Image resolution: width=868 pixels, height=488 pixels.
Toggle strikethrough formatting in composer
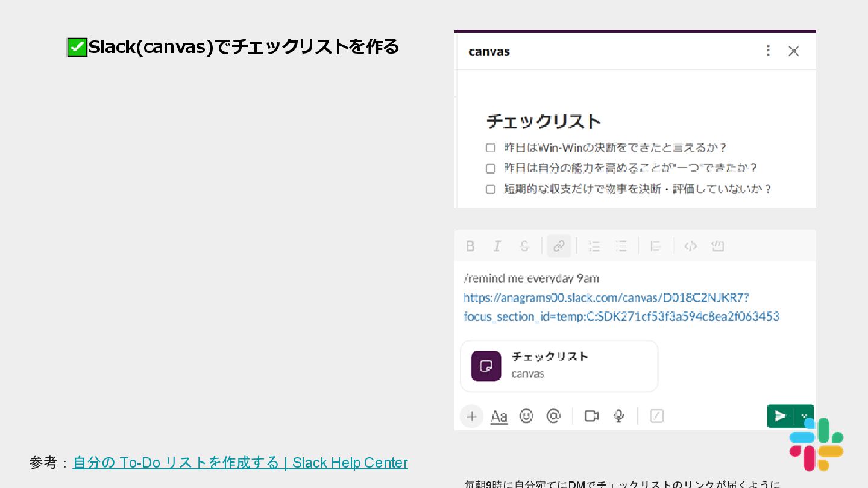click(524, 246)
